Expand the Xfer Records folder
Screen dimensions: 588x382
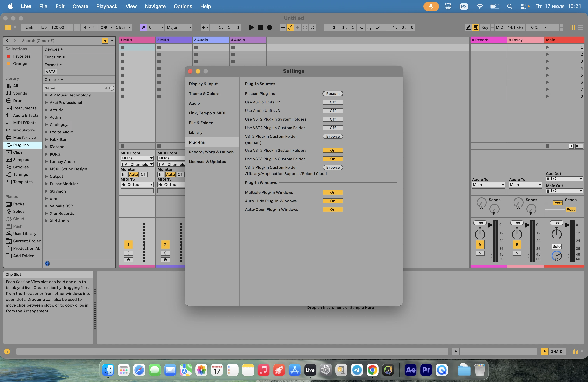tap(46, 214)
